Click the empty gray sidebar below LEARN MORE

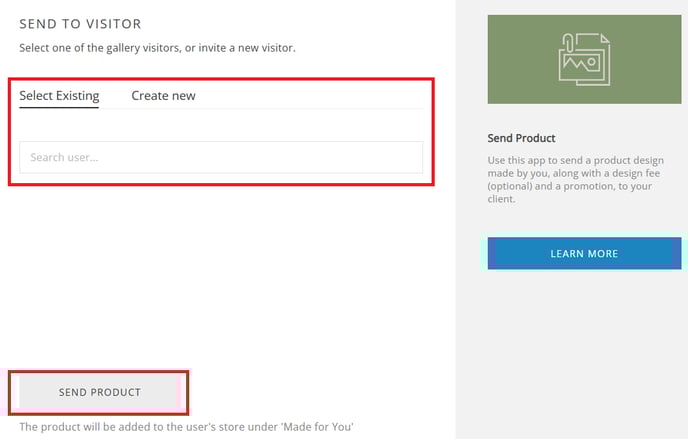tap(584, 351)
